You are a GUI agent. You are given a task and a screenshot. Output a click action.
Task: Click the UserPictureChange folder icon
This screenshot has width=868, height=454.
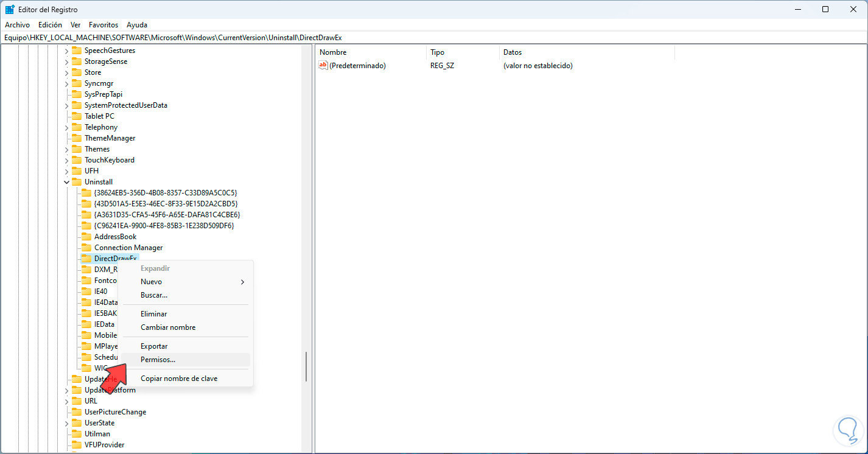(77, 412)
